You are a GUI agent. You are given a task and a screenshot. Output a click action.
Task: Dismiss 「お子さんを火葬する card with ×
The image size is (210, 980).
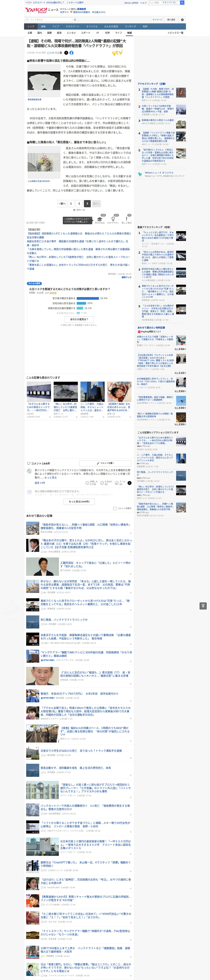[x=50, y=417]
